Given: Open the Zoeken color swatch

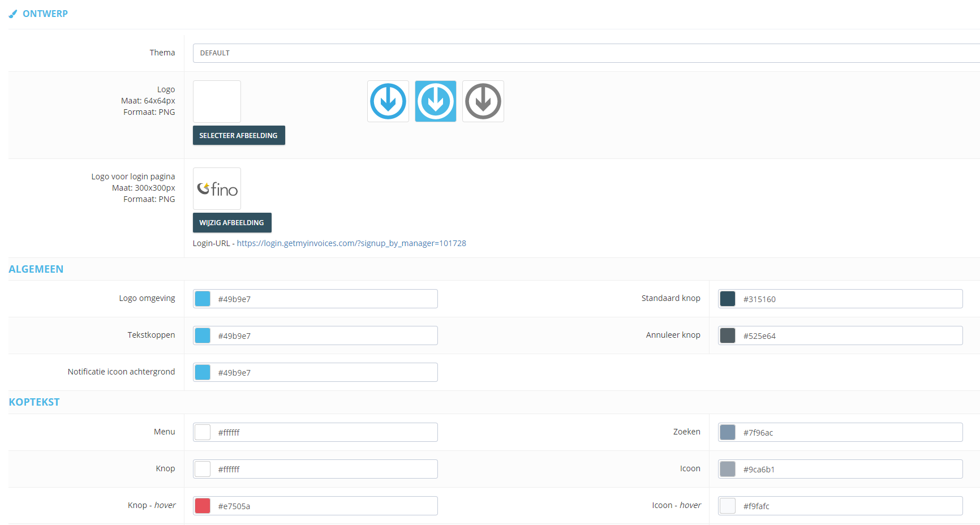Looking at the screenshot, I should coord(728,432).
